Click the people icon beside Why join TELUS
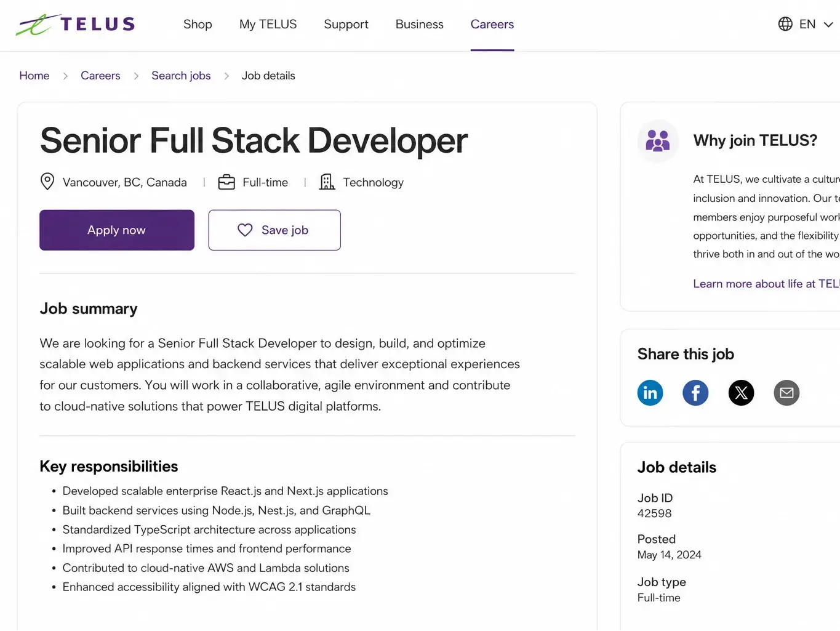Viewport: 840px width, 631px height. (658, 141)
